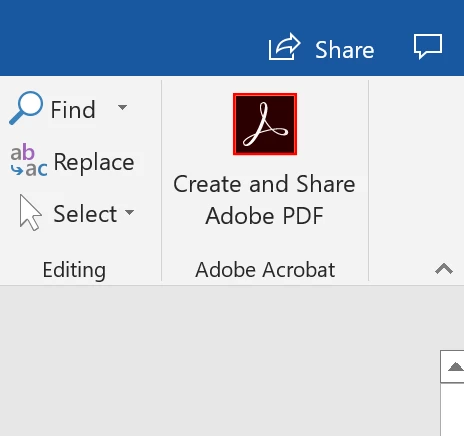Viewport: 464px width, 436px height.
Task: Expand the Select dropdown arrow
Action: [x=129, y=212]
